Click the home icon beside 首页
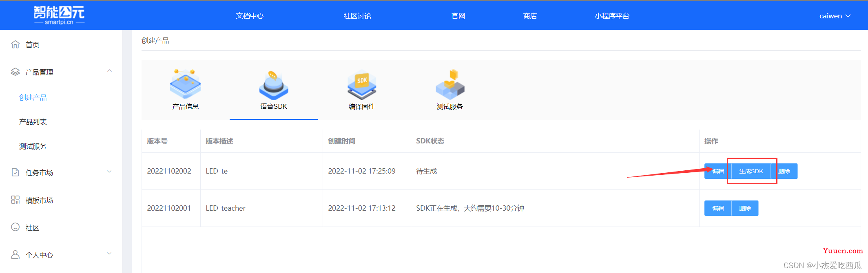This screenshot has height=273, width=868. click(x=15, y=44)
